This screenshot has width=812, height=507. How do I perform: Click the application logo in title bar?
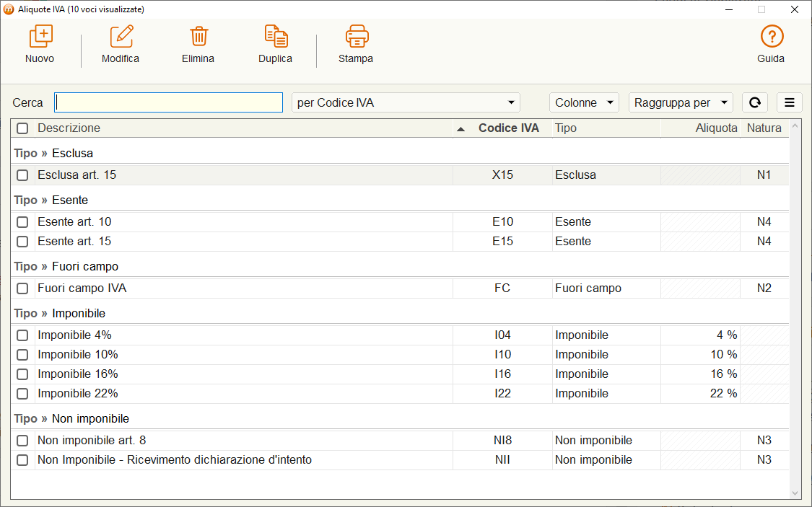[9, 9]
